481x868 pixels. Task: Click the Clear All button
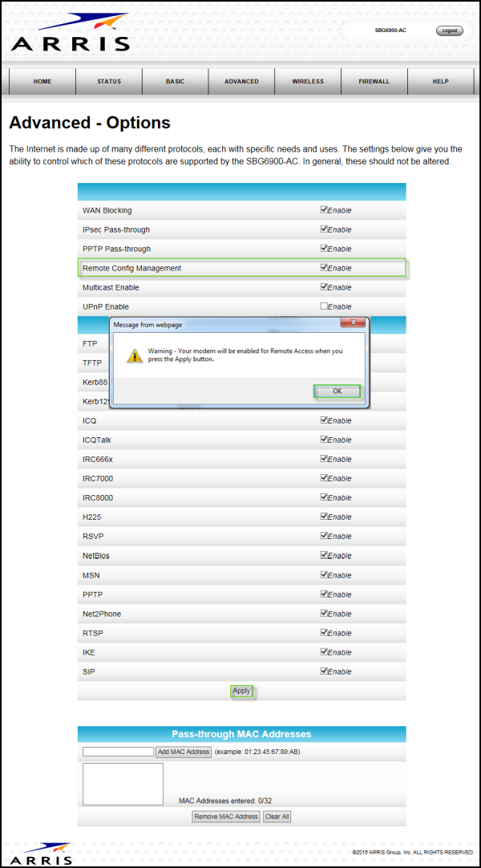tap(277, 817)
